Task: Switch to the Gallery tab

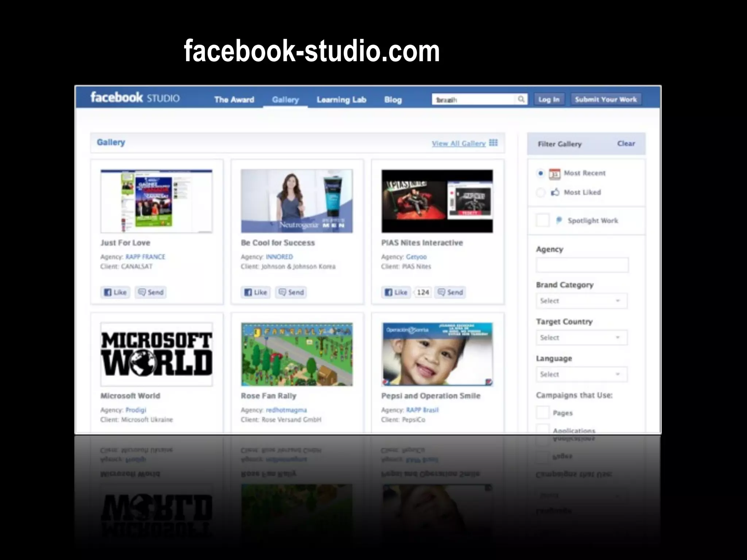Action: point(285,100)
